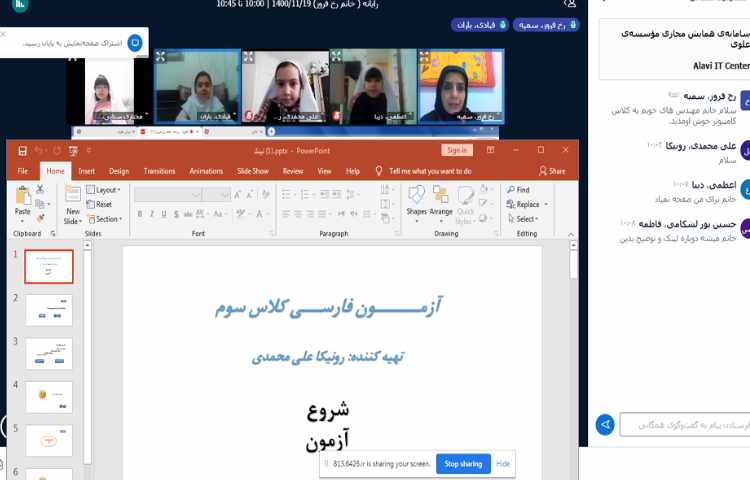
Task: Click the slide thumbnail panel scrollbar
Action: click(x=87, y=354)
